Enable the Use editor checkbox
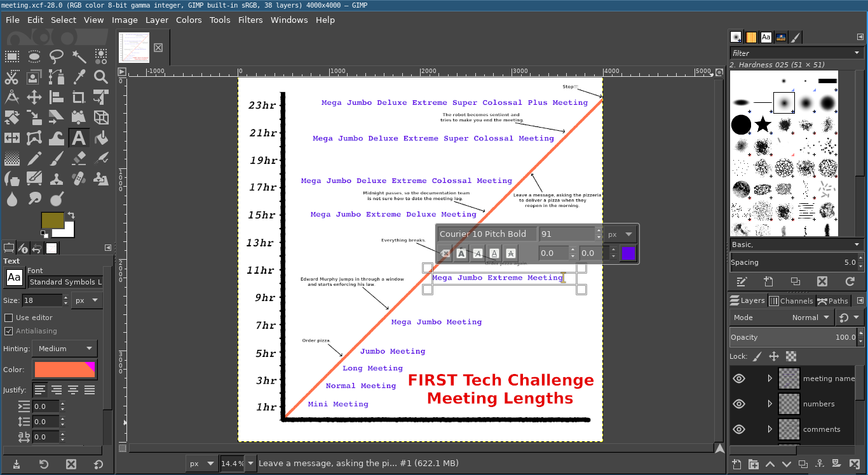 coord(9,318)
